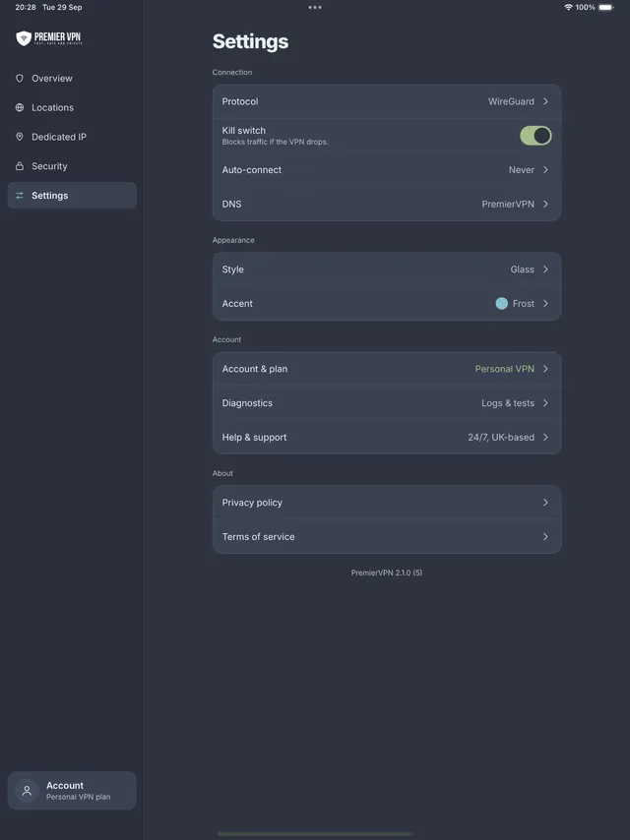
Task: Click the Logs & tests value
Action: click(508, 403)
